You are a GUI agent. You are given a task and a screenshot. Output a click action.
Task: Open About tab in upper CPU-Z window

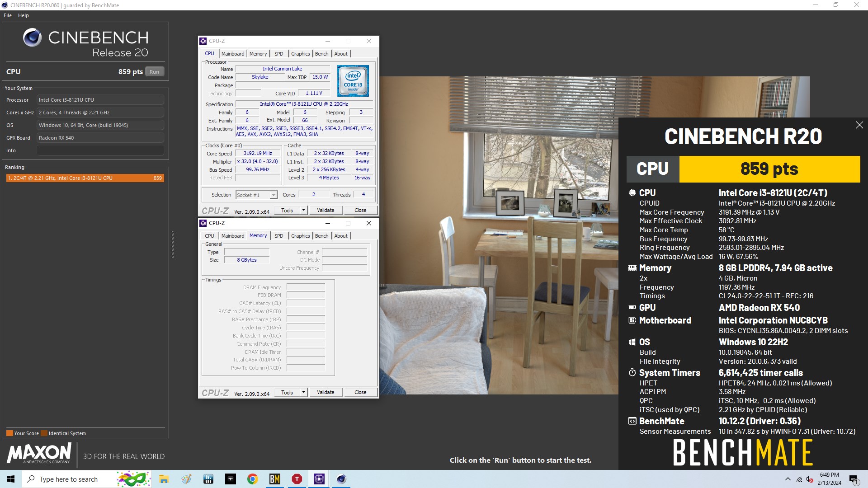(341, 54)
